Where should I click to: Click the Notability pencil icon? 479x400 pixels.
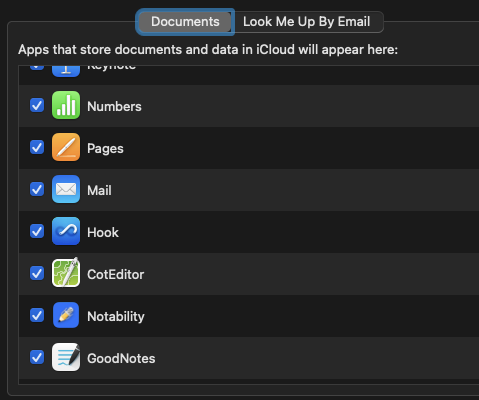tap(66, 315)
